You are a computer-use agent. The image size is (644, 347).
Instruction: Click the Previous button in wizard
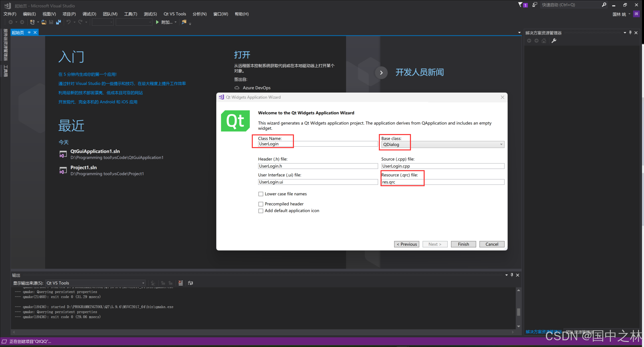point(407,244)
